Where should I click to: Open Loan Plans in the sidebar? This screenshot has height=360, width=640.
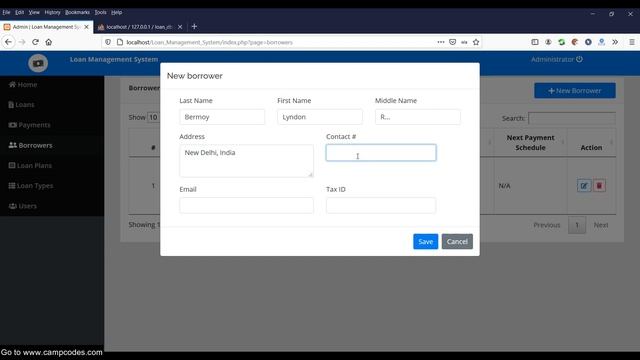point(52,165)
